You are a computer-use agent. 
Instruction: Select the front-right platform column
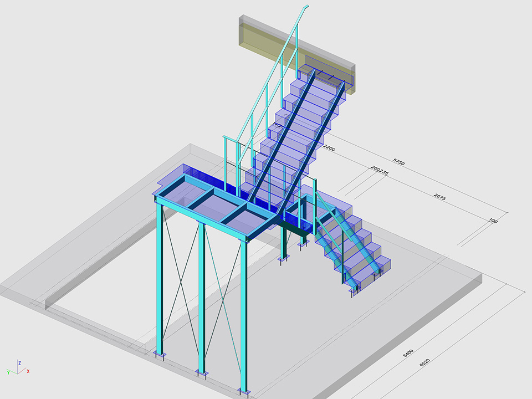click(x=243, y=316)
